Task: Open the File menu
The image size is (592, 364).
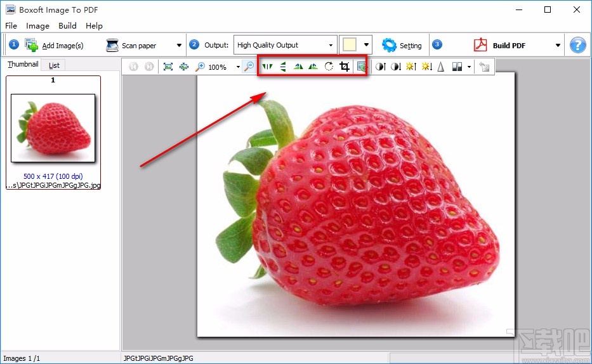Action: pos(11,25)
